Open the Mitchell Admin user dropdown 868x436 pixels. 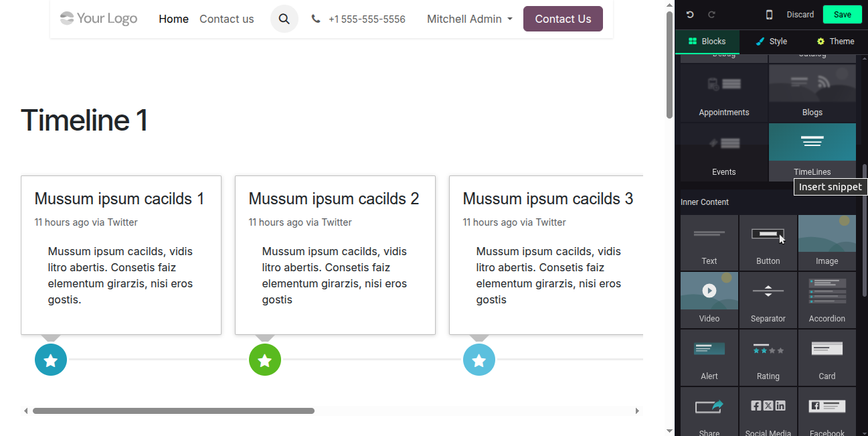pos(470,19)
